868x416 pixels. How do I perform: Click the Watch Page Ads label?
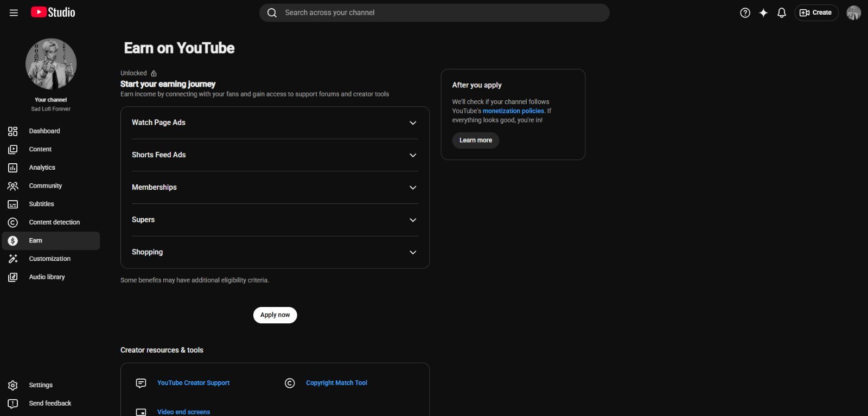pyautogui.click(x=158, y=123)
